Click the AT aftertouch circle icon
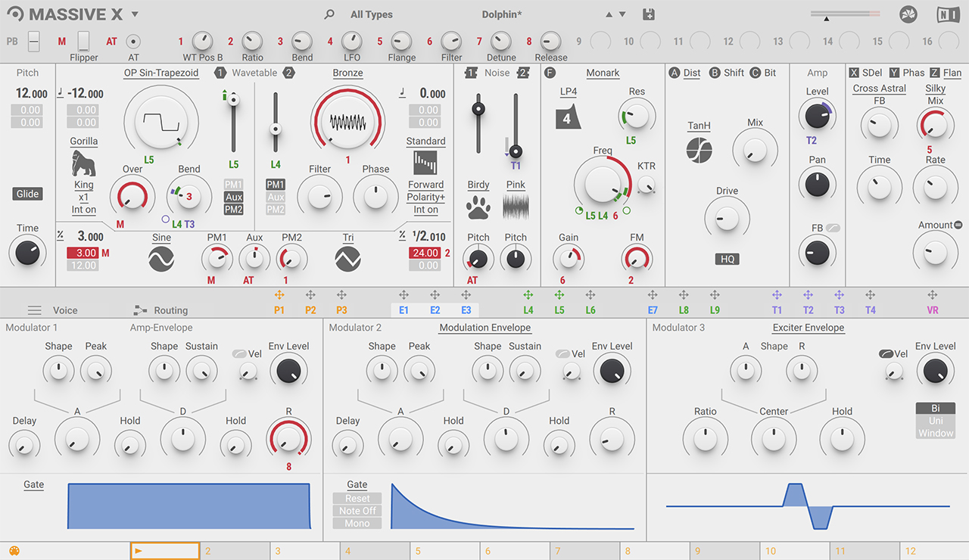This screenshot has height=560, width=969. tap(133, 42)
